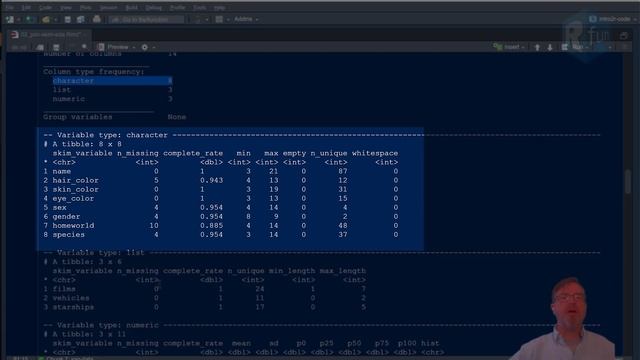640x360 pixels.
Task: Open the Addins dropdown
Action: [x=246, y=19]
